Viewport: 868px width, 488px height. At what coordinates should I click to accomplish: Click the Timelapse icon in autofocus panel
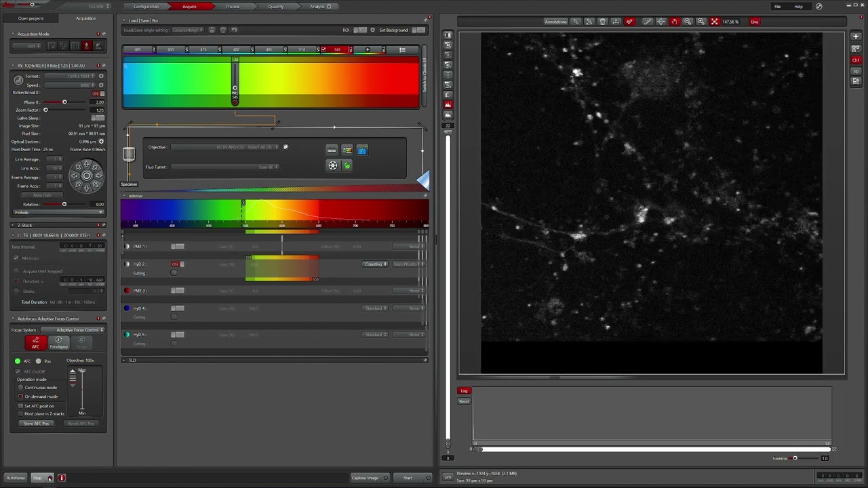pos(58,343)
